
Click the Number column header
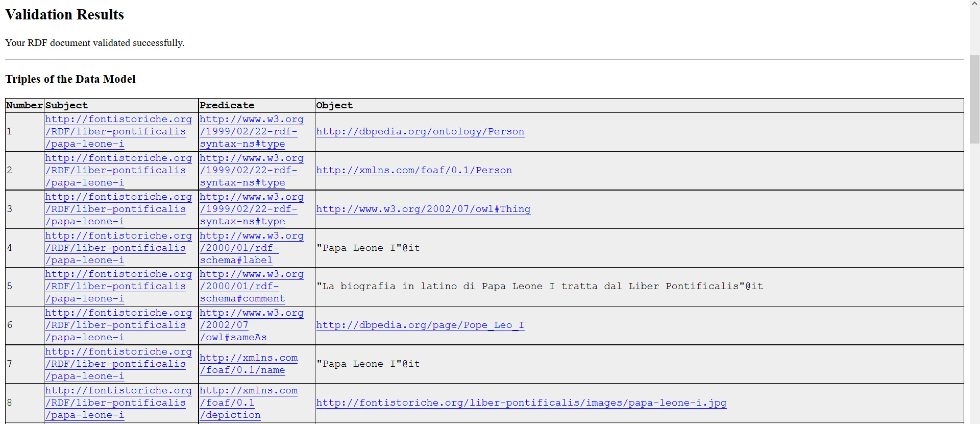(24, 106)
